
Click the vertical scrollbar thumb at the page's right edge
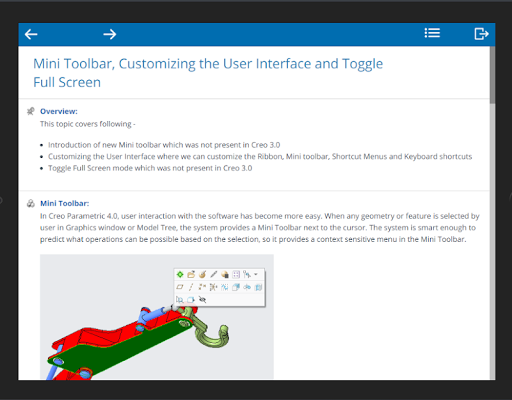coord(492,75)
